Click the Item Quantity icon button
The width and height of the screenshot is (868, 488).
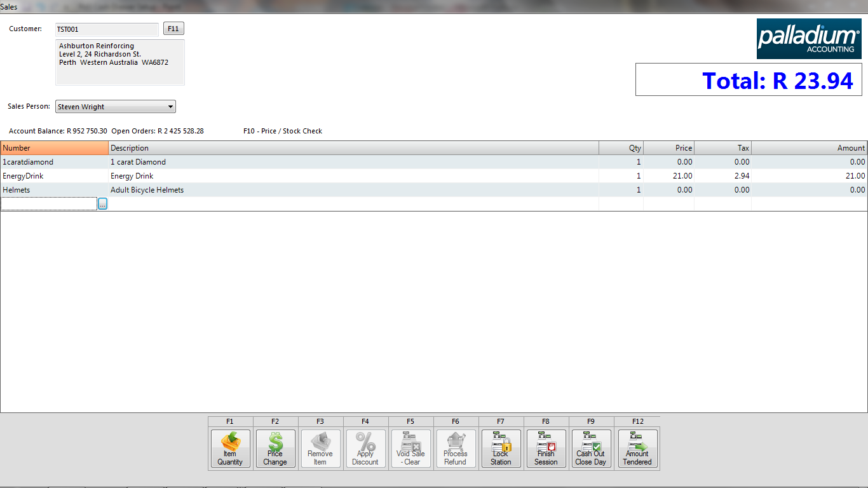[230, 449]
